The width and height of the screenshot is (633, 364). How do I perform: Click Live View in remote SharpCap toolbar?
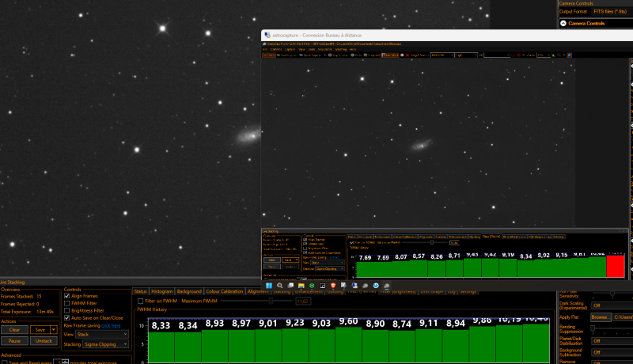point(269,55)
